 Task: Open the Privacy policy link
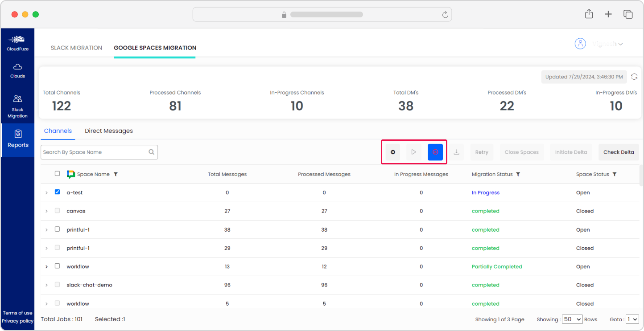[x=17, y=321]
